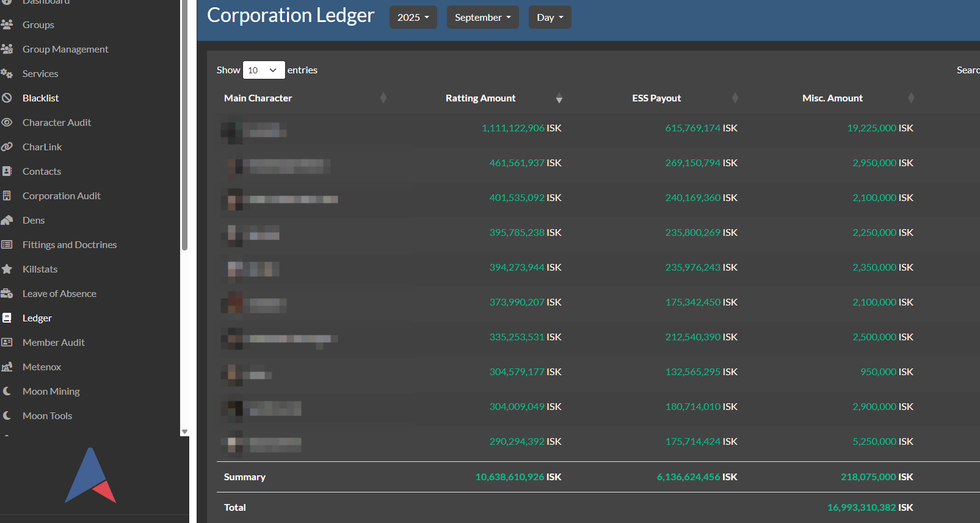The image size is (980, 523).
Task: Click the Killstats star icon
Action: (x=7, y=269)
